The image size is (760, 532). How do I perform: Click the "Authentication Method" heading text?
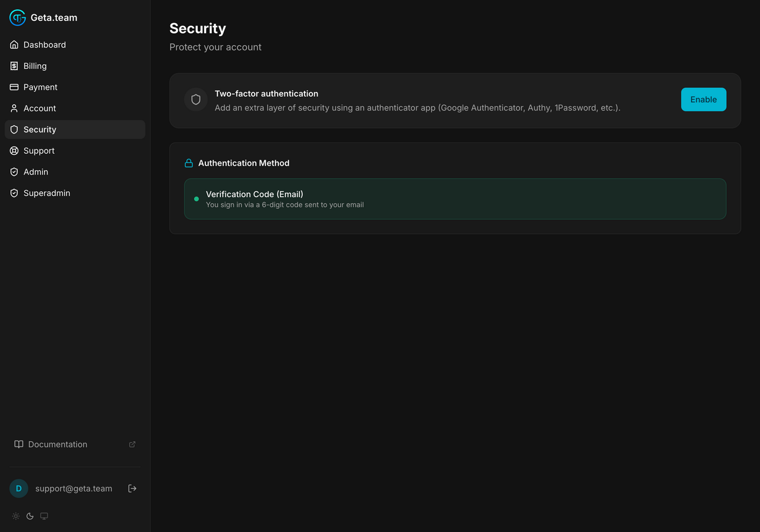(x=244, y=163)
